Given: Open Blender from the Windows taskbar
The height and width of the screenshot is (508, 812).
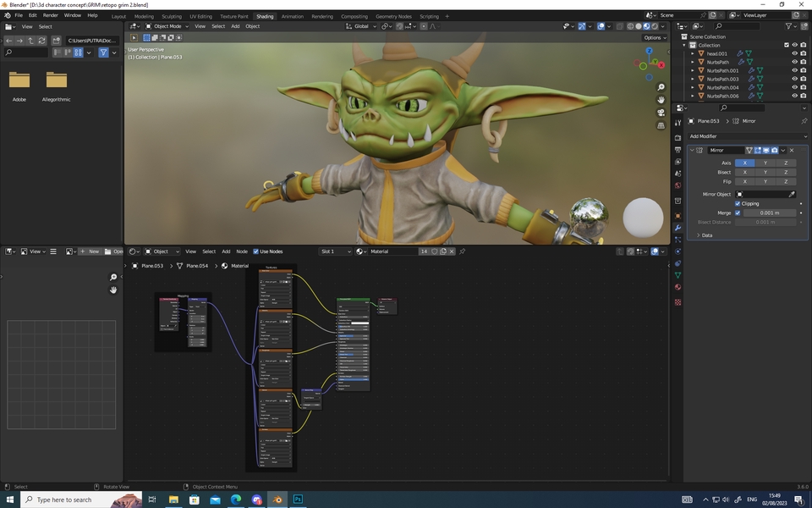Looking at the screenshot, I should coord(277,500).
